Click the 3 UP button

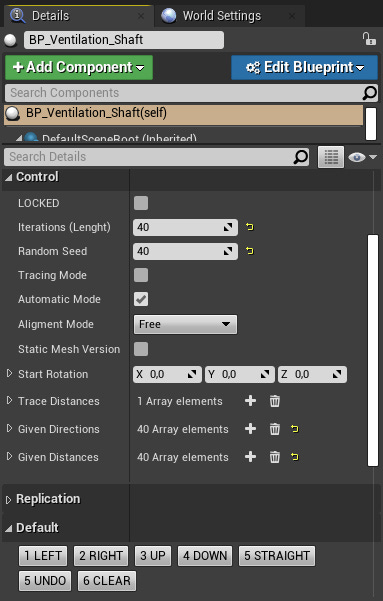click(x=153, y=556)
